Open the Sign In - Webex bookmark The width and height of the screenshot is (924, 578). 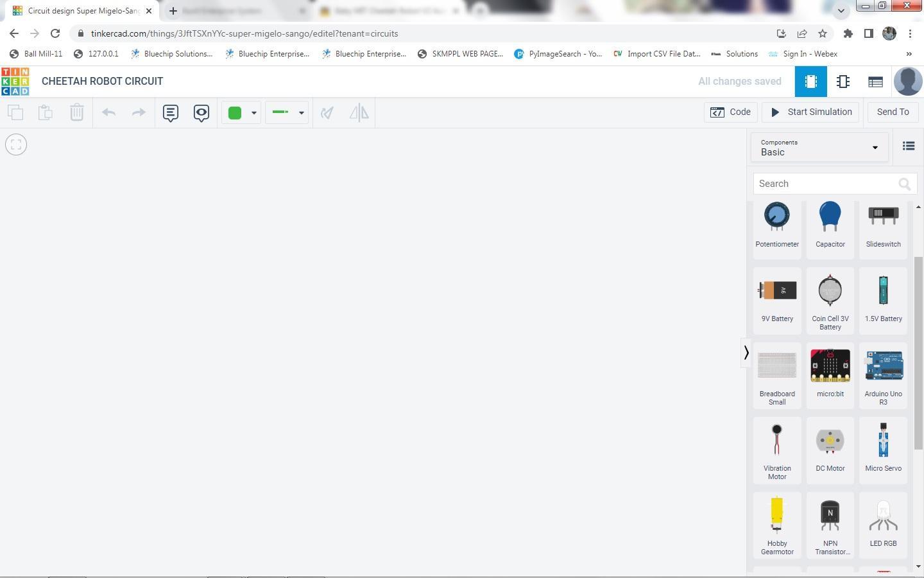803,54
